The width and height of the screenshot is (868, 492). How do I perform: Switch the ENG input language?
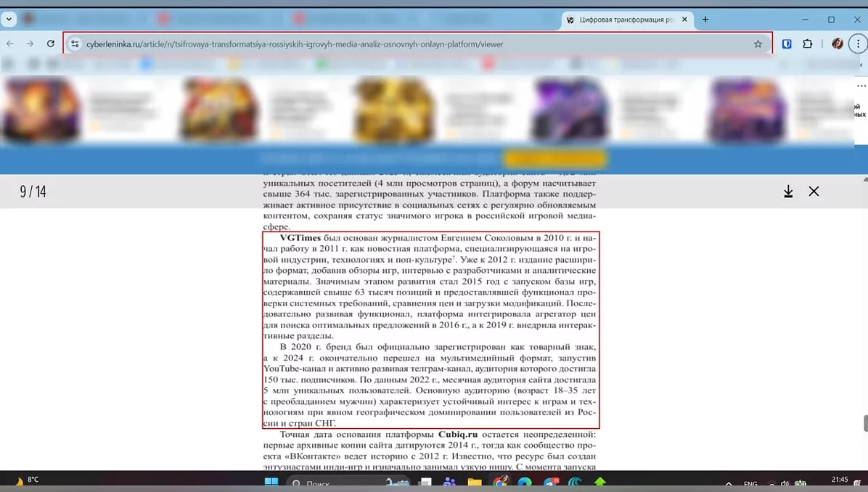pos(750,483)
